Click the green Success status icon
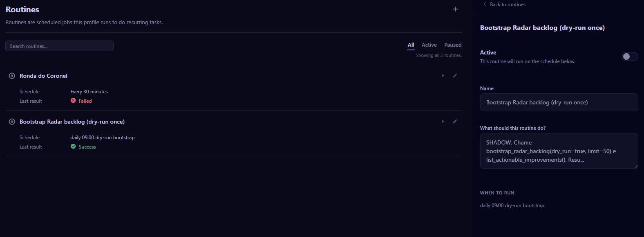Viewport: 644px width, 237px height. (x=73, y=147)
